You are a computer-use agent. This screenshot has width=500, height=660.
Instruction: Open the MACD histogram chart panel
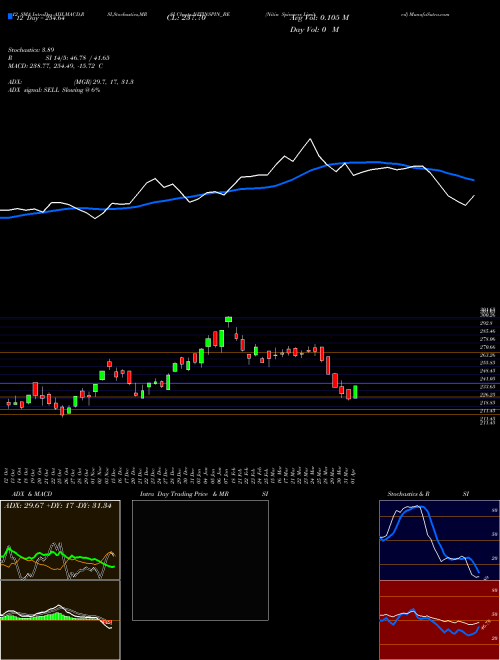pos(60,620)
